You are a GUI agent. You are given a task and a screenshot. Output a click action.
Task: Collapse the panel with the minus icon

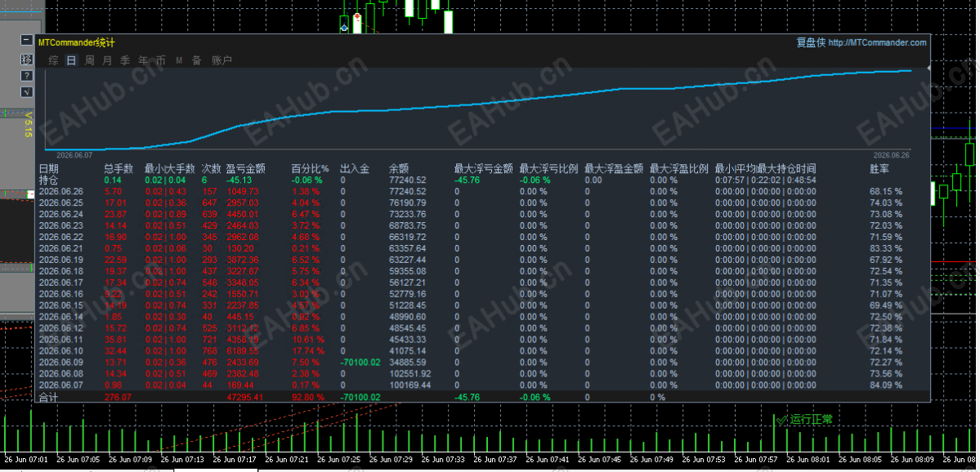tap(26, 41)
